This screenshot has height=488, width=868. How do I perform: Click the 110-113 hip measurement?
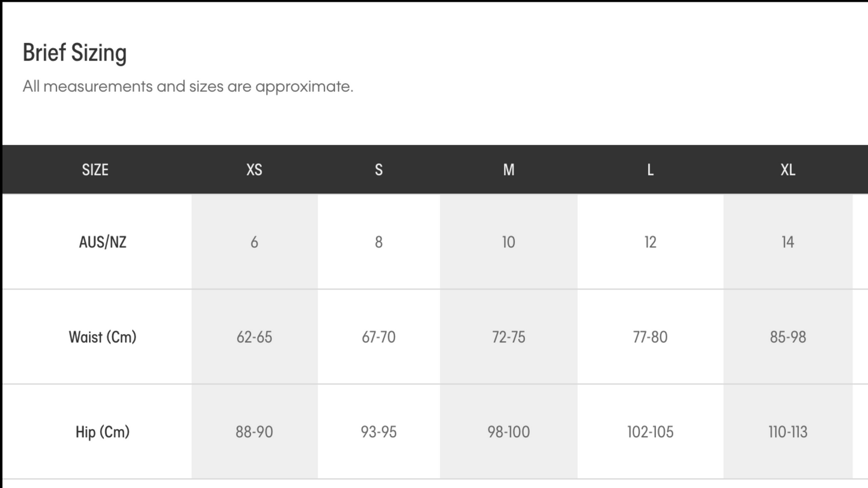(788, 432)
